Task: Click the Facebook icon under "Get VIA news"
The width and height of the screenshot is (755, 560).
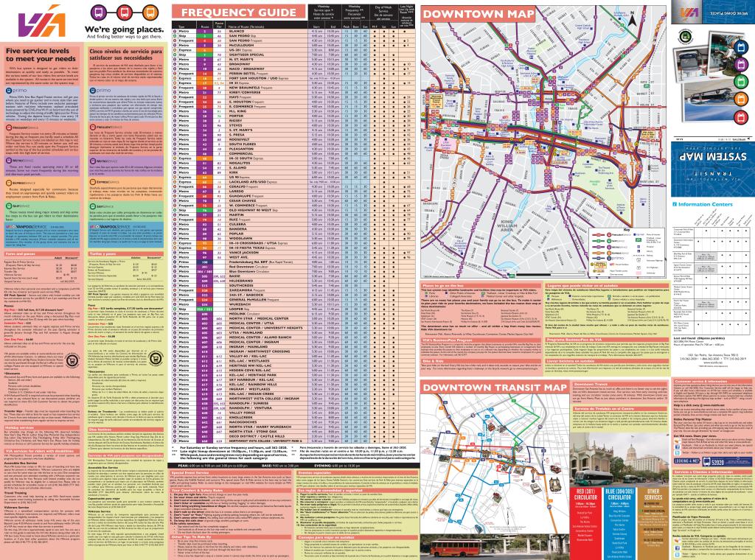Action: [677, 446]
